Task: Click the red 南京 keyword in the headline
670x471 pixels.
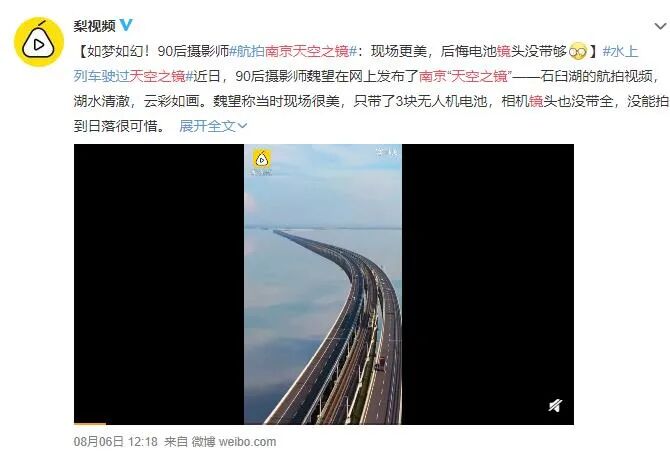Action: tap(279, 51)
